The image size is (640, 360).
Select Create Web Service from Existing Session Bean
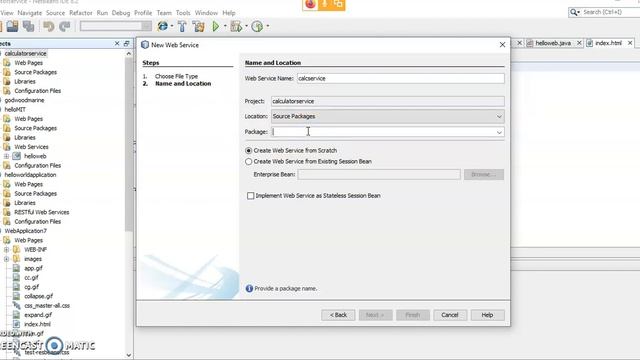[x=249, y=162]
